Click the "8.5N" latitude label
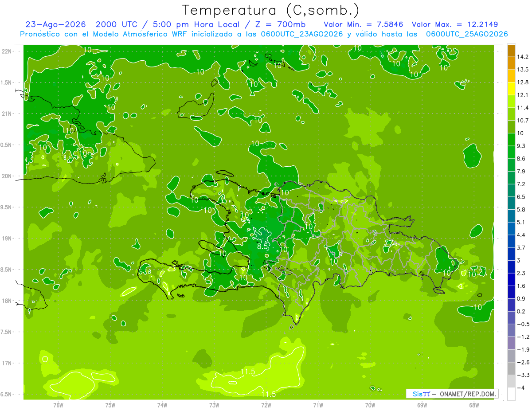The height and width of the screenshot is (411, 532). pyautogui.click(x=7, y=270)
